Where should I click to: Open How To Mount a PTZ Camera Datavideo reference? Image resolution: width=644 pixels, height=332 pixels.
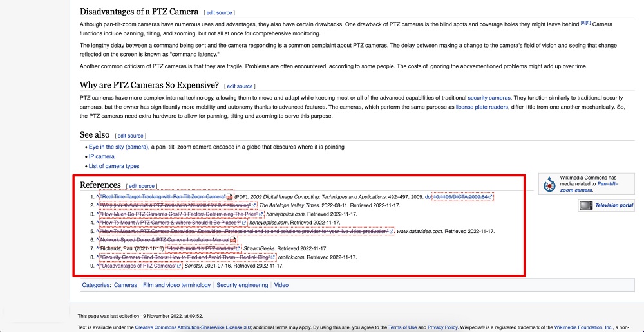(x=245, y=232)
